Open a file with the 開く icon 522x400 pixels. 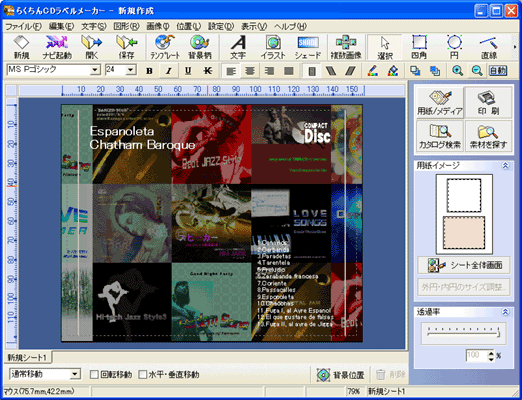coord(92,47)
